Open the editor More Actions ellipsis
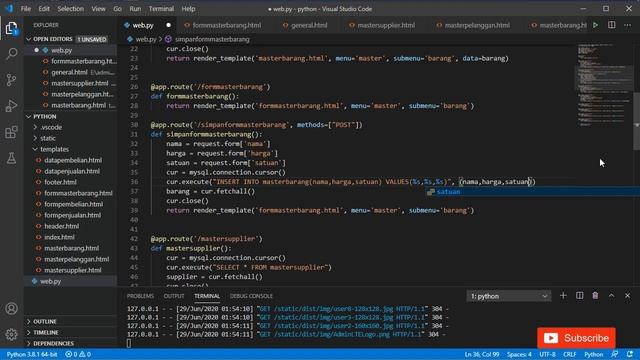Screen dimensions: 640x360 627,25
